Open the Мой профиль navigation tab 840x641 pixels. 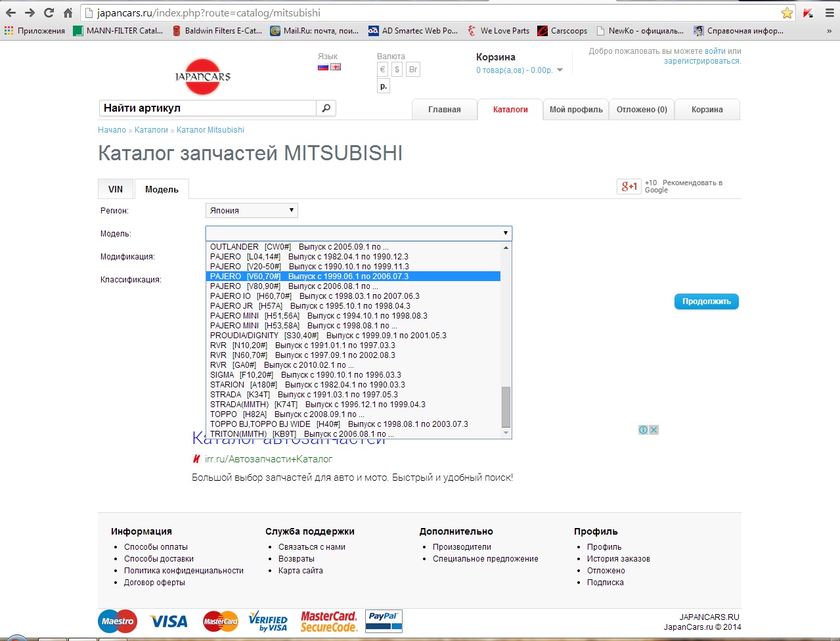coord(576,110)
